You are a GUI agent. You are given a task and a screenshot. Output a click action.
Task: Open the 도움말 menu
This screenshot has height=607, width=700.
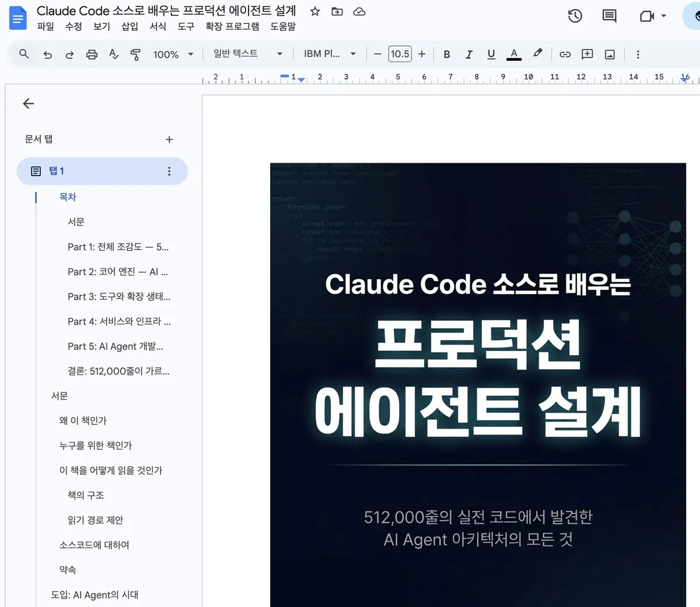(283, 26)
